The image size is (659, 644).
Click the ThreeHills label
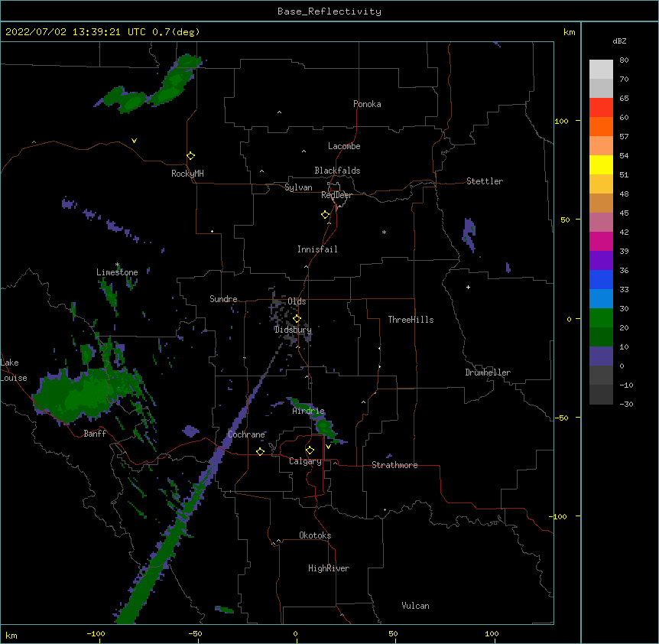point(411,320)
